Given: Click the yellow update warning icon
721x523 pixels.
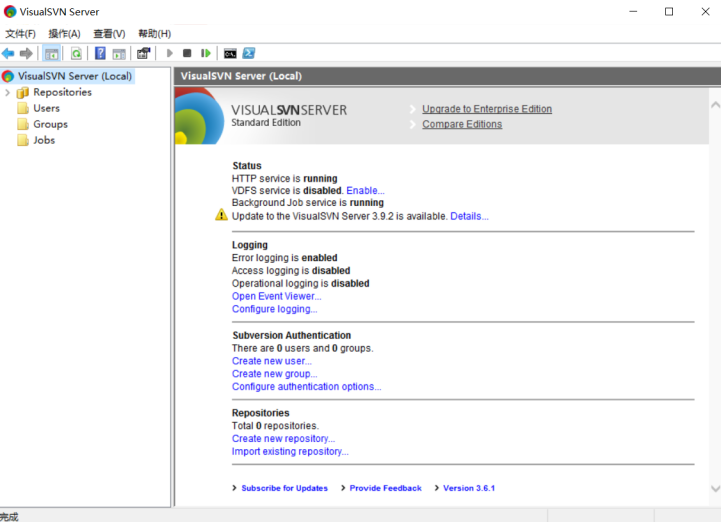Looking at the screenshot, I should click(x=221, y=215).
